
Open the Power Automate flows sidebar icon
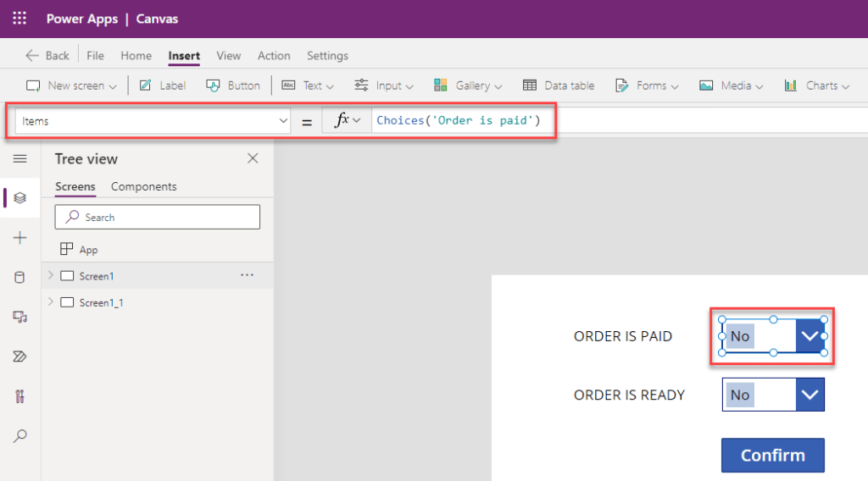[x=20, y=357]
